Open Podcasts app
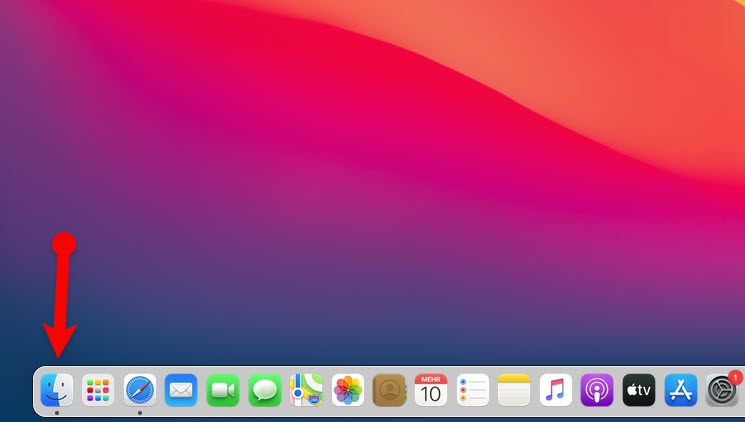745x422 pixels. 597,390
